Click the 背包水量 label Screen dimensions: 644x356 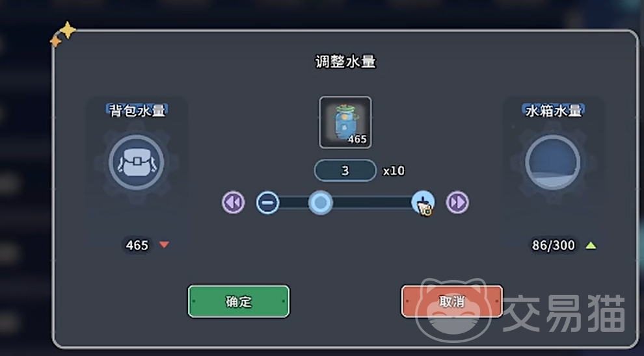(x=137, y=110)
